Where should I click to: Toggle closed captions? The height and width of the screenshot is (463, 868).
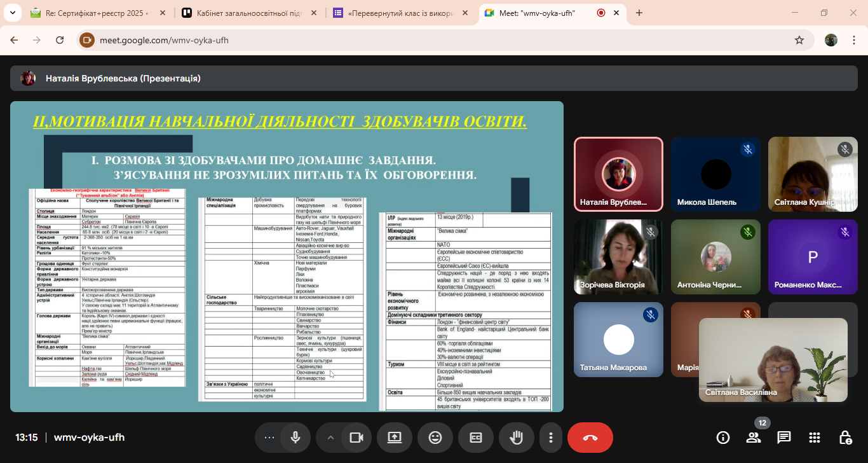point(476,438)
